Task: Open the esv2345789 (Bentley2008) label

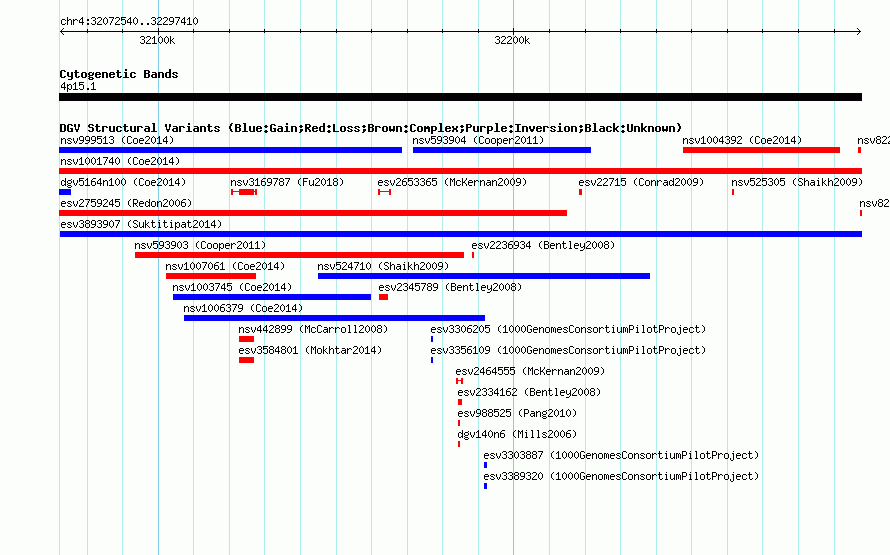Action: click(x=450, y=287)
